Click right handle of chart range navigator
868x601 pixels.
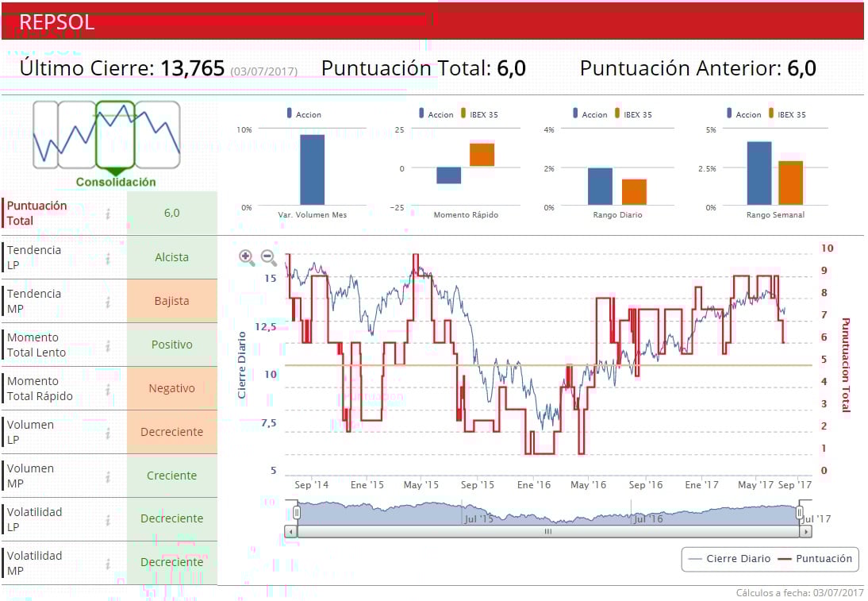(799, 513)
